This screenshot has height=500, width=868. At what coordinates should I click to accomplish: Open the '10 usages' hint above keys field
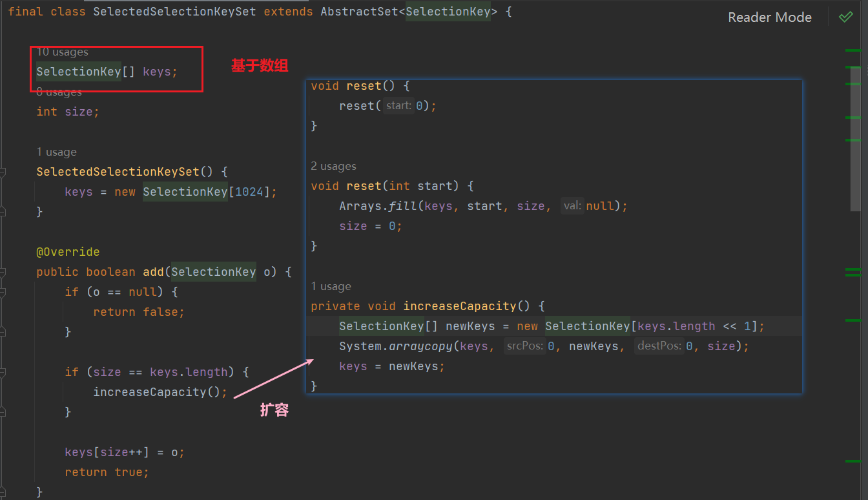(62, 52)
